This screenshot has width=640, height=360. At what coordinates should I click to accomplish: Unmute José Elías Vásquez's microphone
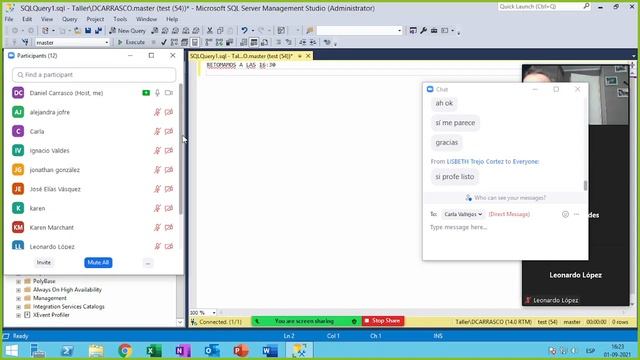(x=157, y=189)
